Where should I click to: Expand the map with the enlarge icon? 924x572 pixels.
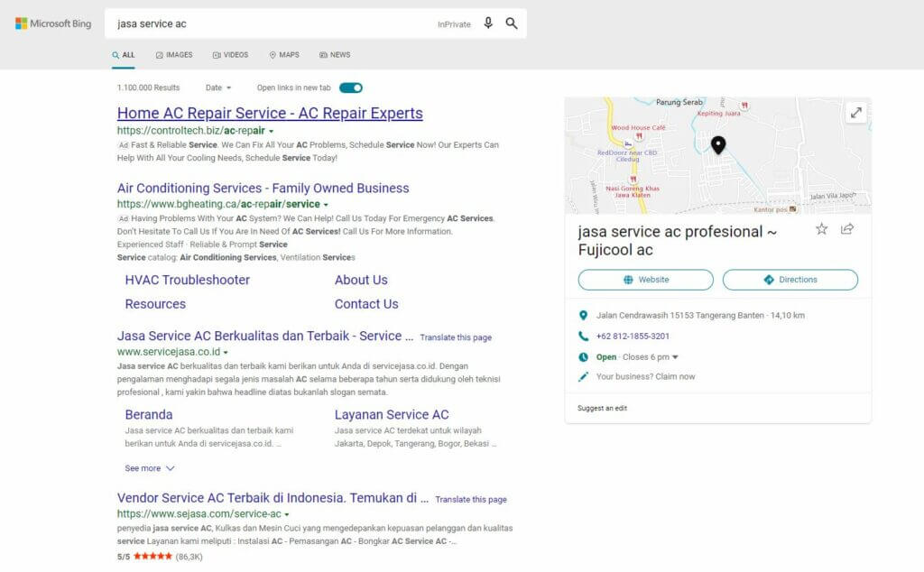tap(856, 113)
